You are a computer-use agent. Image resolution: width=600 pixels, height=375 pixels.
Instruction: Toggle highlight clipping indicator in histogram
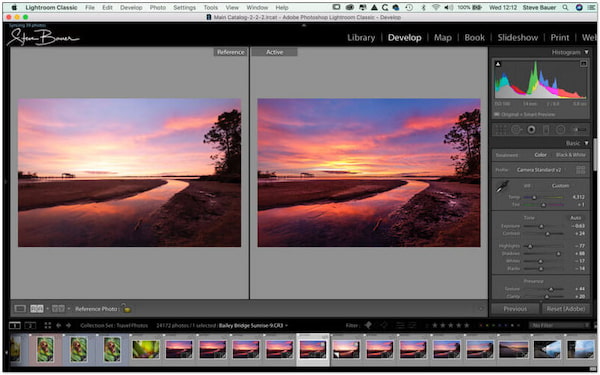coord(583,64)
